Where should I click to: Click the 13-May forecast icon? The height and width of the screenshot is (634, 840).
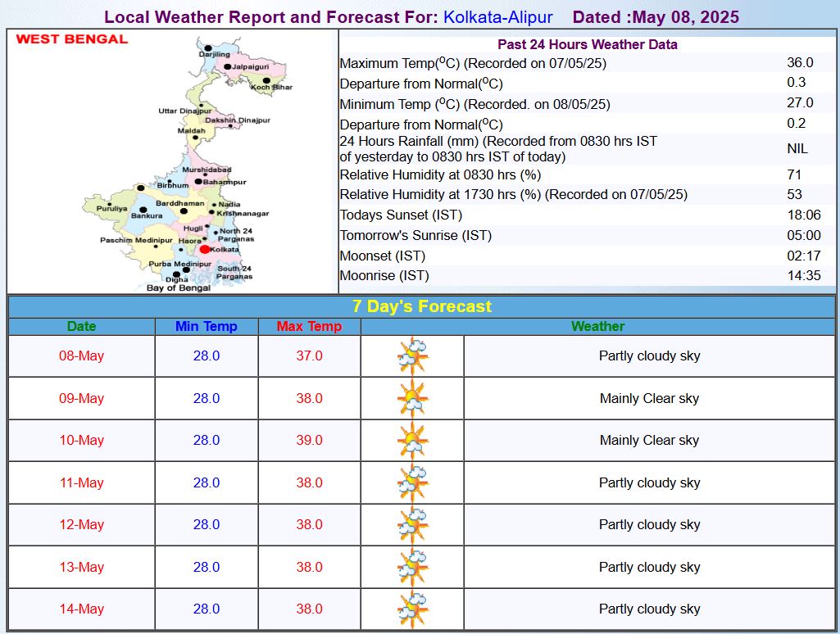[x=411, y=567]
